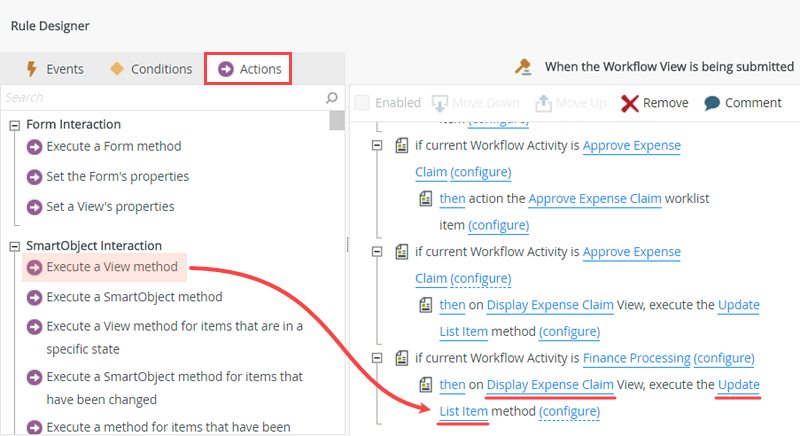Switch to the Conditions tab
Image resolution: width=800 pixels, height=436 pixels.
152,69
